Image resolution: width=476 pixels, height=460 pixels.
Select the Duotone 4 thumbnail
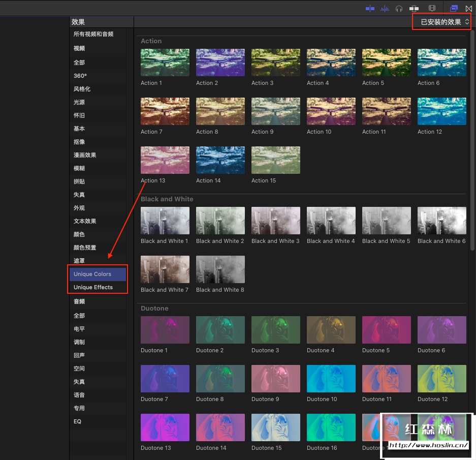point(331,330)
